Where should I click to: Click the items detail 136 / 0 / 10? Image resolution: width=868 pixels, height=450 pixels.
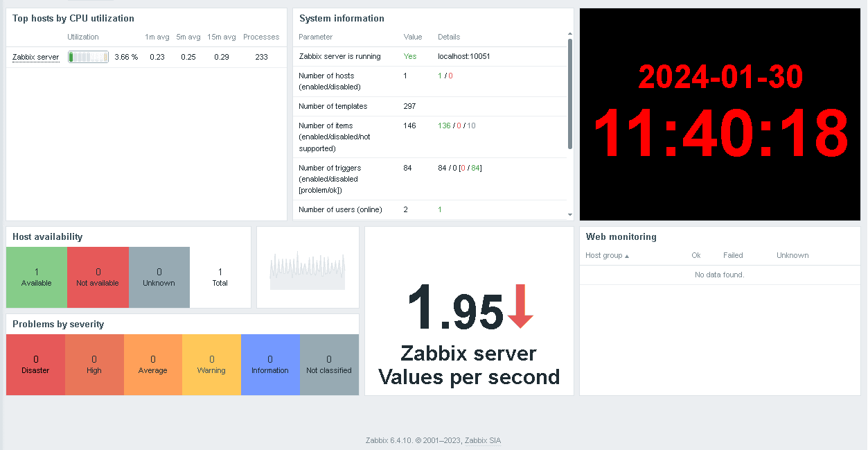(457, 126)
